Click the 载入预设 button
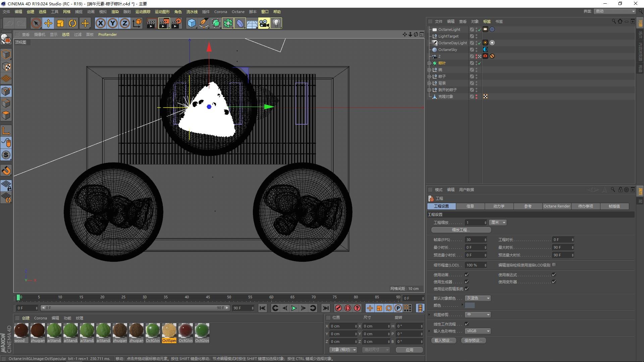Image resolution: width=644 pixels, height=362 pixels. pos(443,340)
